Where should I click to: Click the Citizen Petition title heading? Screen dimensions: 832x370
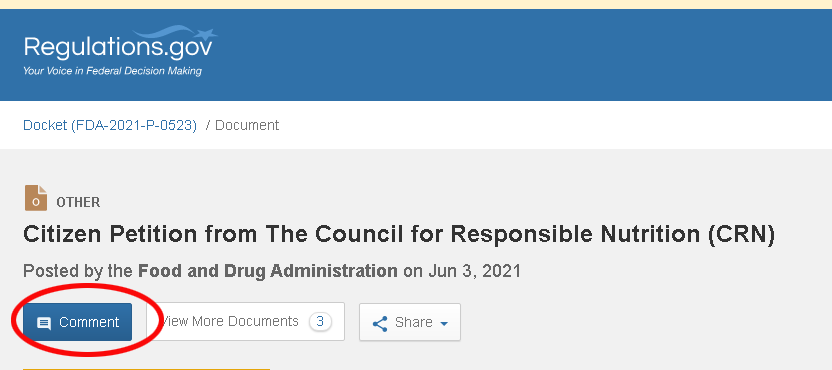[399, 234]
